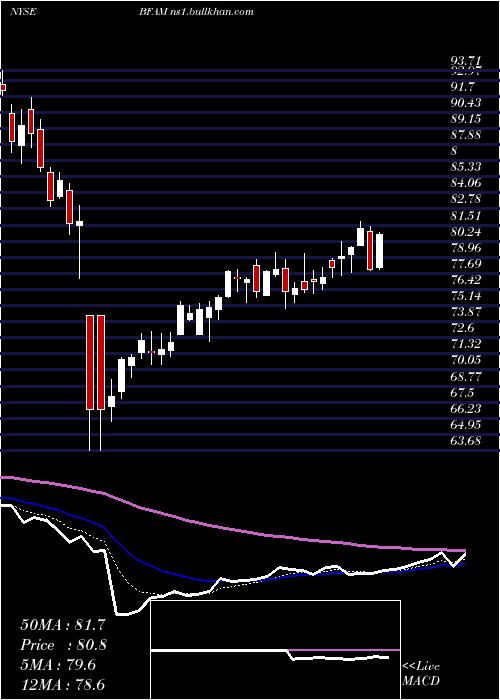Select the 80.24 price axis label
500x700 pixels.
point(466,232)
